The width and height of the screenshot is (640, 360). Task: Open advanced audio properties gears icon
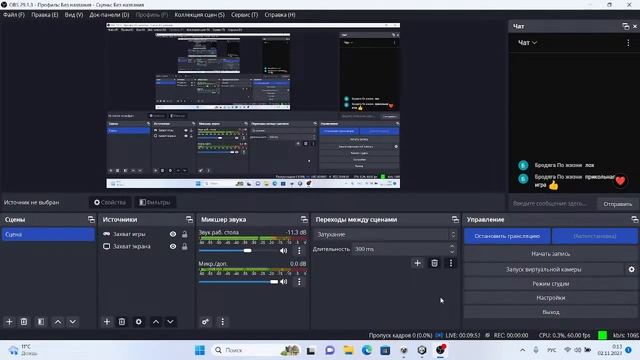point(205,322)
